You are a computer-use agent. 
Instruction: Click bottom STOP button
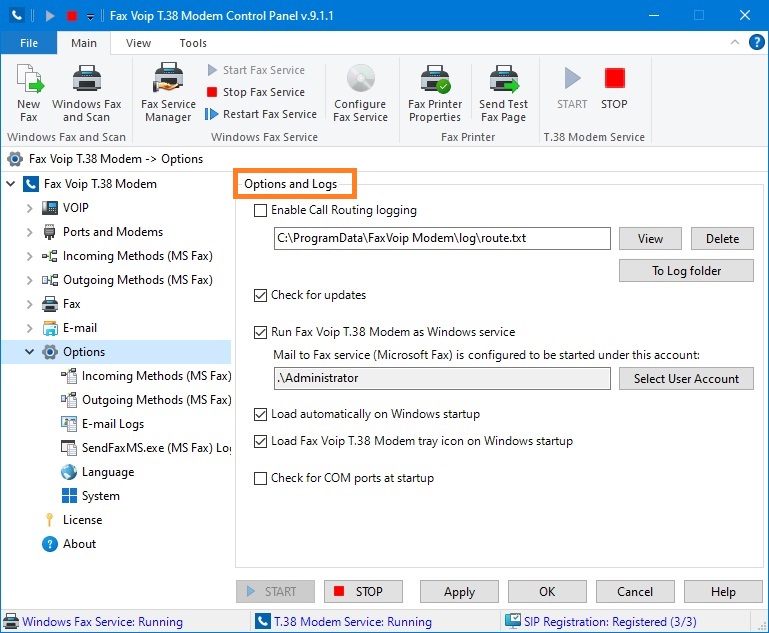(363, 591)
